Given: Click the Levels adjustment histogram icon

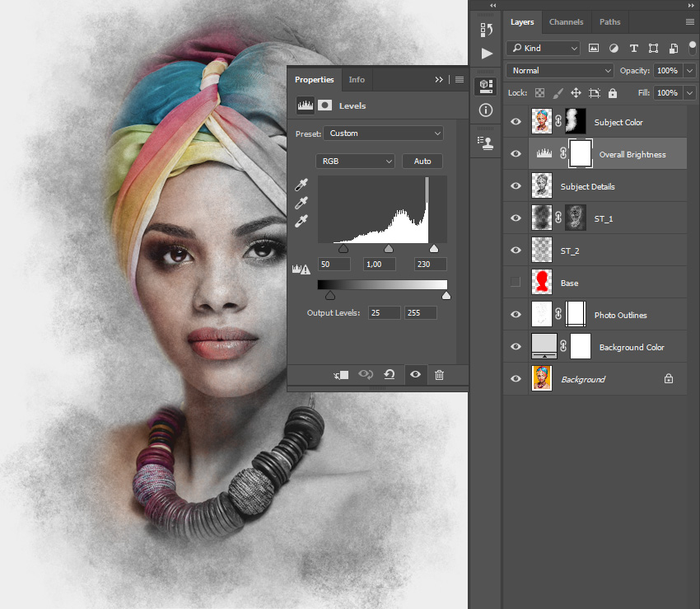Looking at the screenshot, I should [306, 105].
